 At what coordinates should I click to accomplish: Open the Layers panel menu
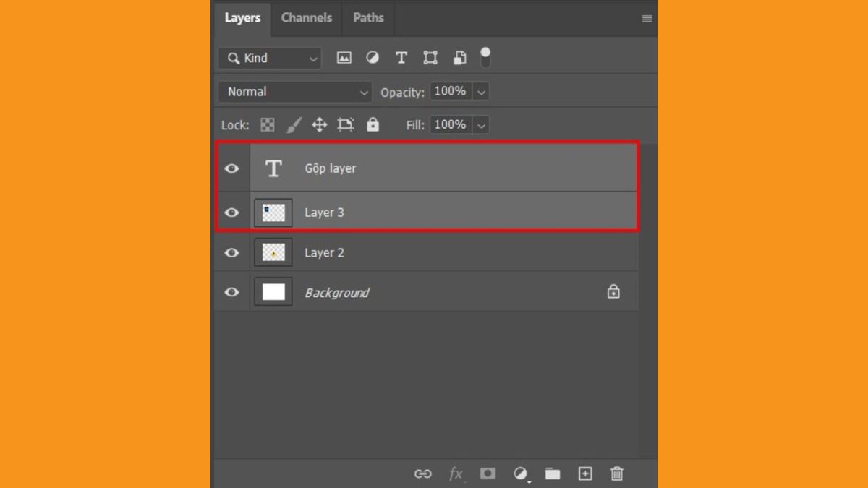click(646, 19)
